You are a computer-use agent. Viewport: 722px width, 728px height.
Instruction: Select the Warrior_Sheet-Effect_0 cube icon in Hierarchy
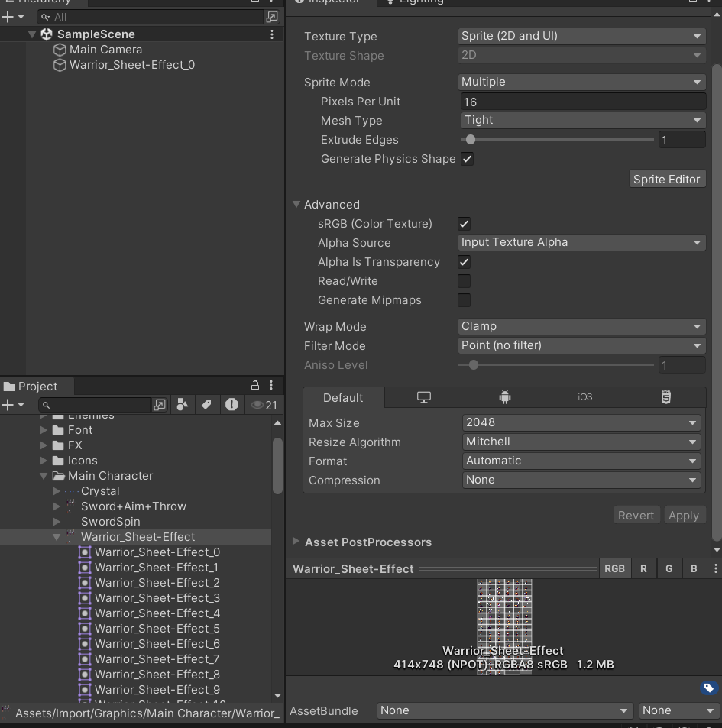[60, 65]
